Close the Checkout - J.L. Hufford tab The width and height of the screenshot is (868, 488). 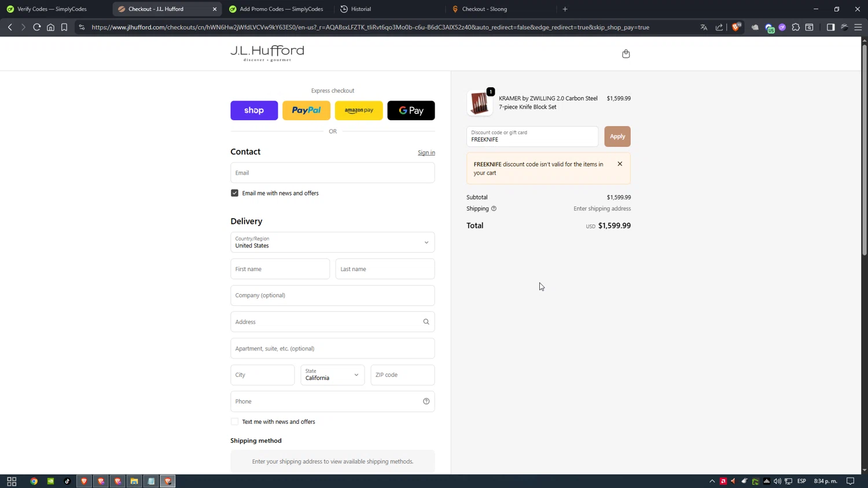tap(215, 9)
